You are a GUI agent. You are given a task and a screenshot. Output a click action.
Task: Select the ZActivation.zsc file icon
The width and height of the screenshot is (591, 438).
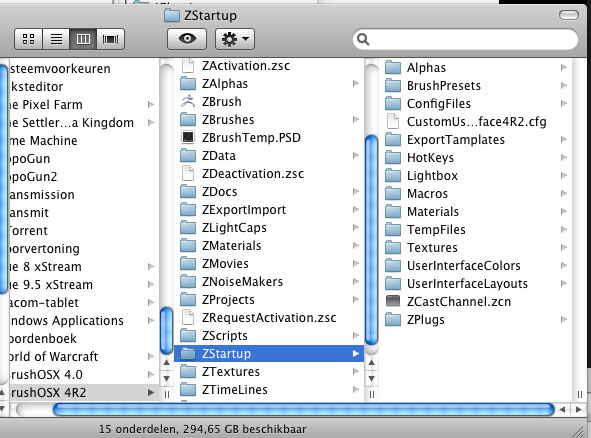pyautogui.click(x=188, y=66)
